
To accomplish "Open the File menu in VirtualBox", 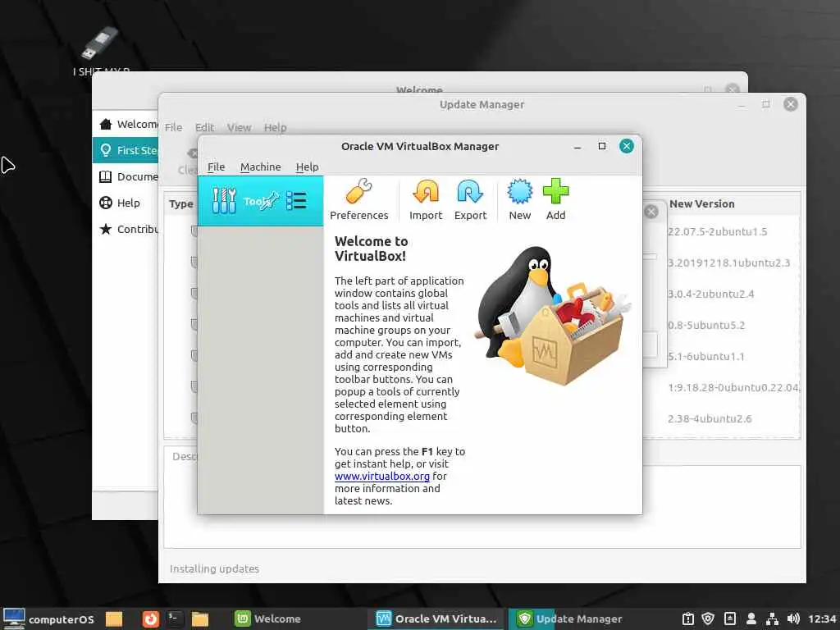I will (x=216, y=167).
